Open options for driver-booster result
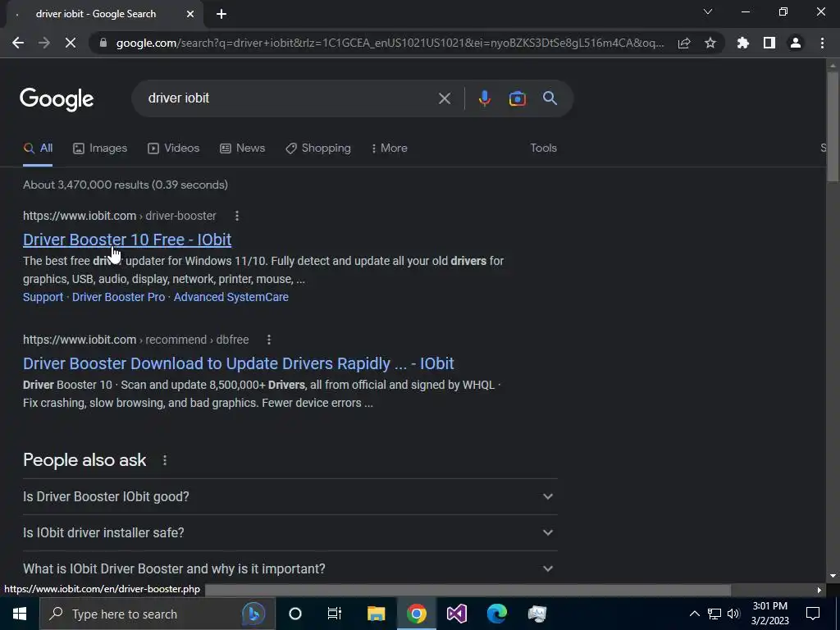 (x=237, y=216)
